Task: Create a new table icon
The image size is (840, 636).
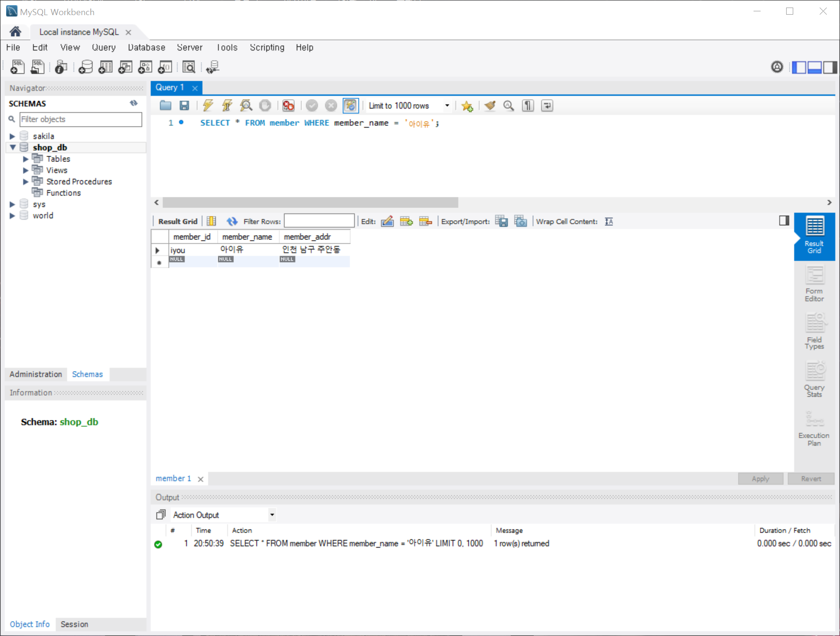Action: [105, 67]
